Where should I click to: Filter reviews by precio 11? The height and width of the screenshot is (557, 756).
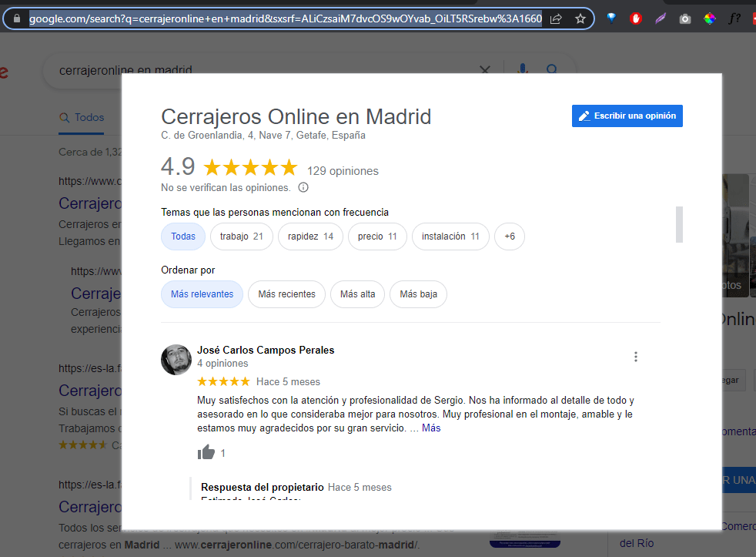[377, 237]
